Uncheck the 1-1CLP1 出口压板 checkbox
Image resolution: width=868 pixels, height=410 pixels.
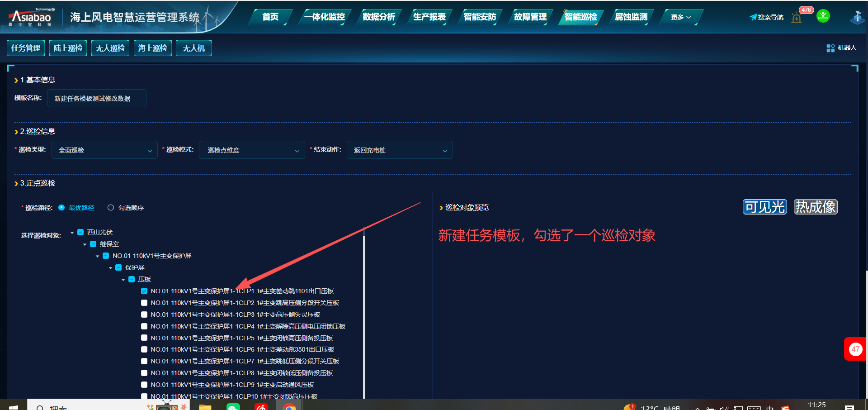pos(144,291)
